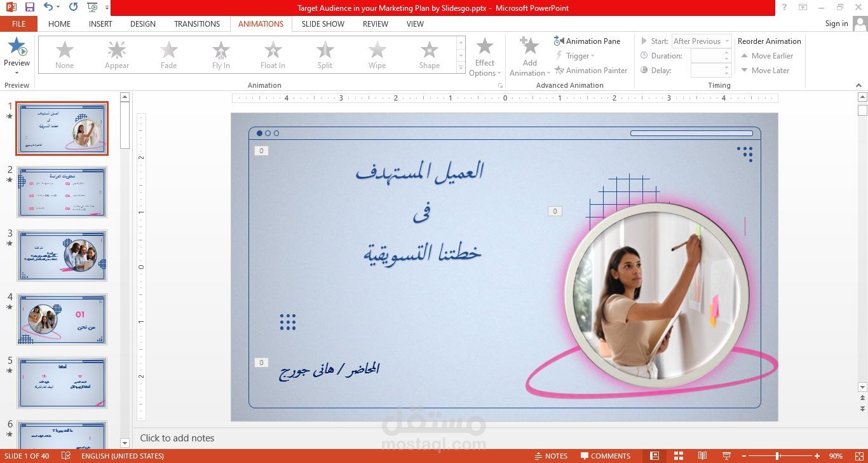Choose the Appear animation effect
Screen dimensions: 868x463
pos(117,55)
